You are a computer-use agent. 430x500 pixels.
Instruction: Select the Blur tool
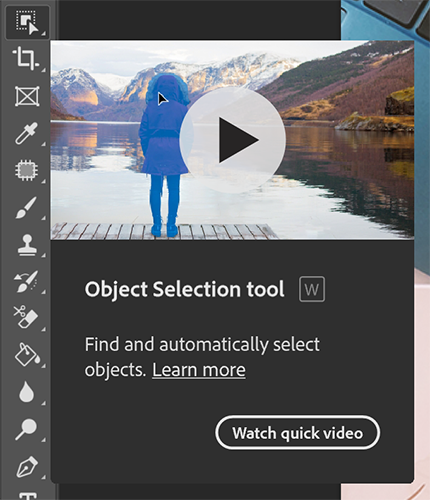(x=26, y=391)
